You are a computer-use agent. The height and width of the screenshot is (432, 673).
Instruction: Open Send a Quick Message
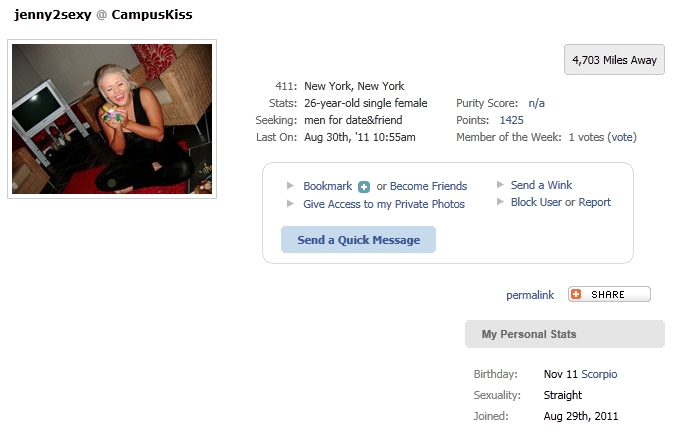tap(358, 240)
